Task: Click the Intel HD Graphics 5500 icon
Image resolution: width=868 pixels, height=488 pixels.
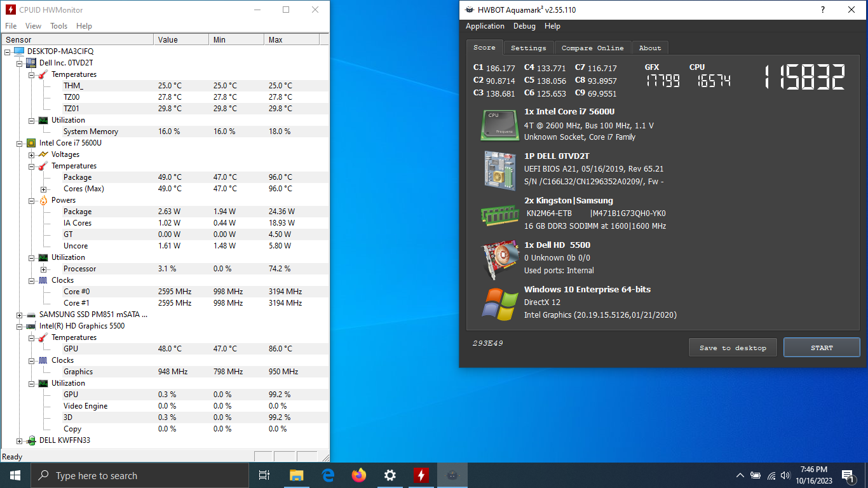Action: [31, 326]
